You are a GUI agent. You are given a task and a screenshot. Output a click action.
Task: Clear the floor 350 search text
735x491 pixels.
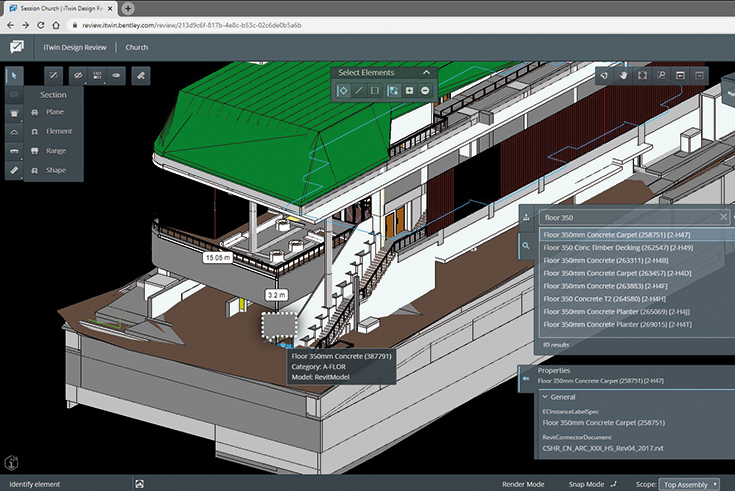(723, 216)
